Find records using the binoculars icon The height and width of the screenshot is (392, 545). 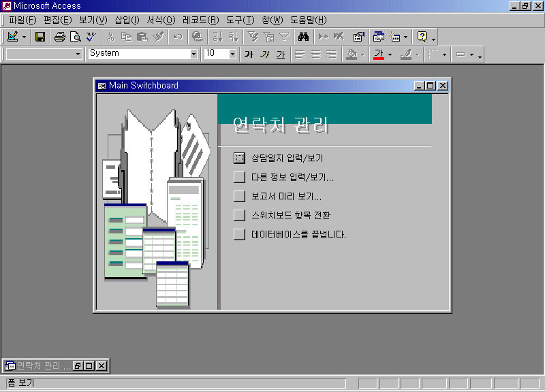(303, 37)
